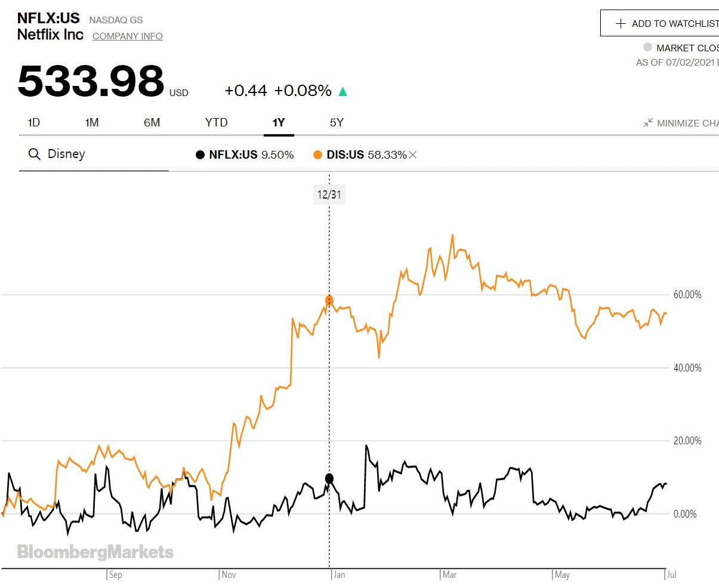Click the AS OF 07/02/2021 timestamp
This screenshot has width=719, height=588.
pos(677,63)
